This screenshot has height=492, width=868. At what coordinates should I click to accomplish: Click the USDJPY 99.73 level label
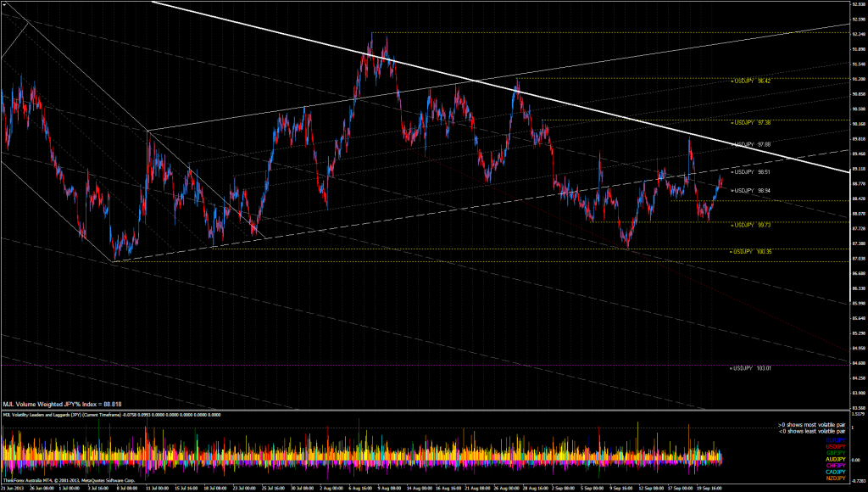click(751, 225)
